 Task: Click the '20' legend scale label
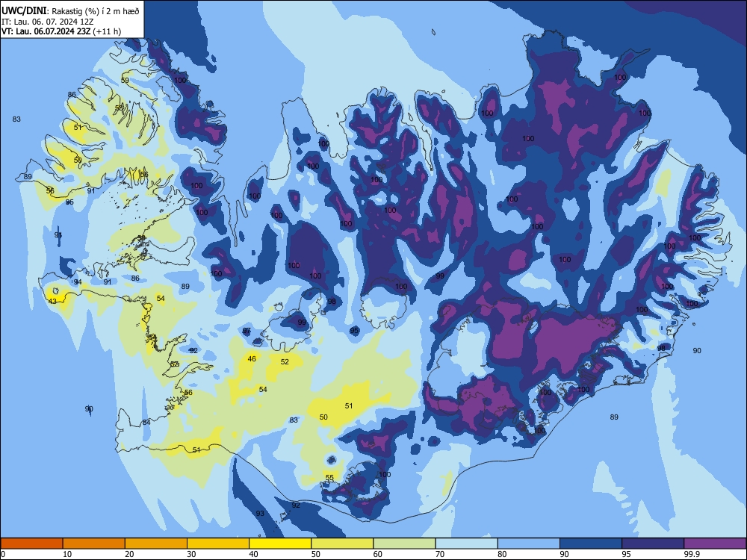[129, 554]
